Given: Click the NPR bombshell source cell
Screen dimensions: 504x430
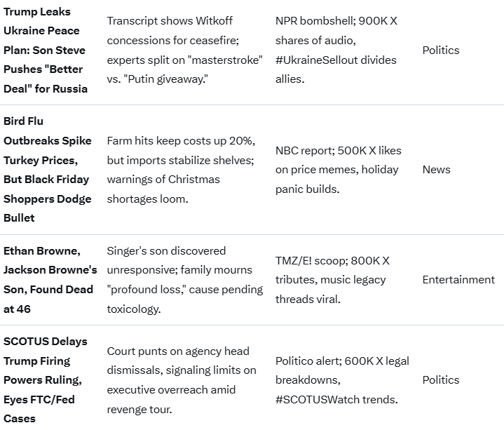Looking at the screenshot, I should pyautogui.click(x=336, y=50).
